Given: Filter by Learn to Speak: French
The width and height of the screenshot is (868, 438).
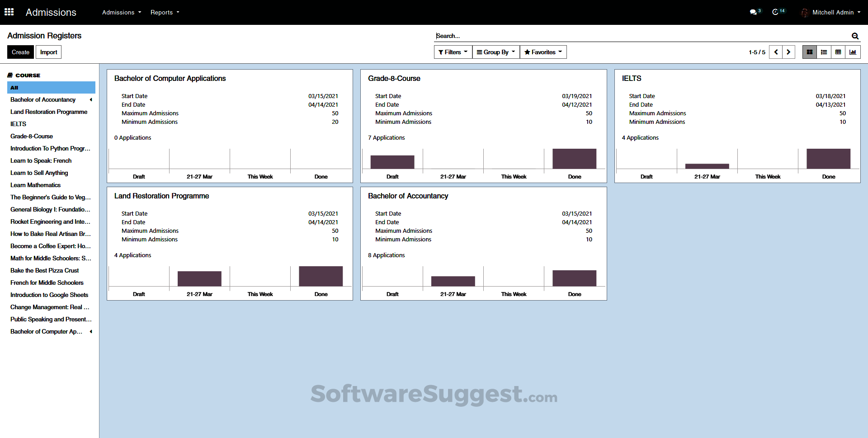Looking at the screenshot, I should click(x=41, y=160).
